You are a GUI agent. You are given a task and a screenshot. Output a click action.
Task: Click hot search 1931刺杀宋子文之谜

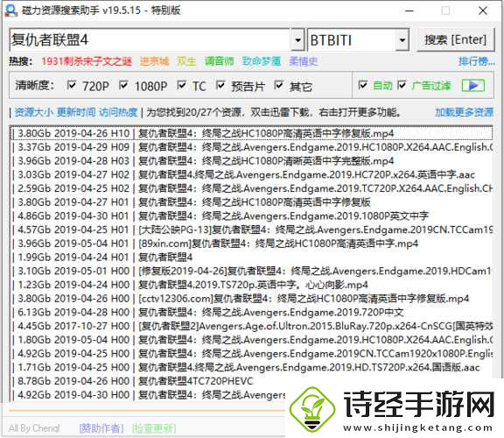pyautogui.click(x=87, y=60)
